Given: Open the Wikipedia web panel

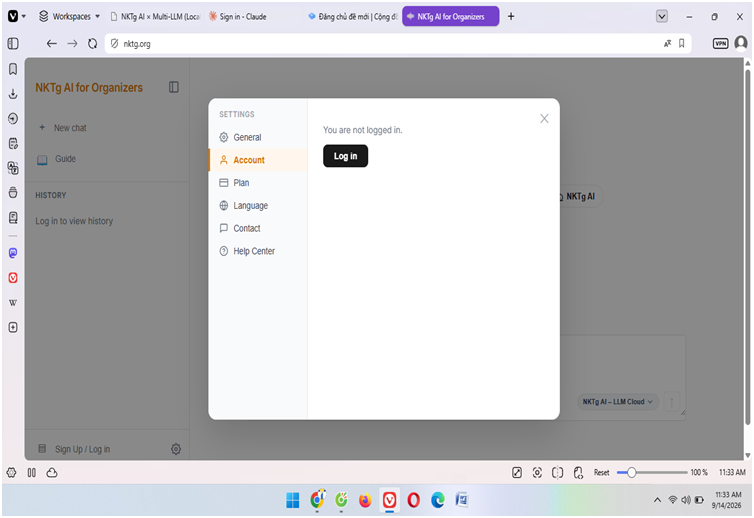Looking at the screenshot, I should coord(13,303).
